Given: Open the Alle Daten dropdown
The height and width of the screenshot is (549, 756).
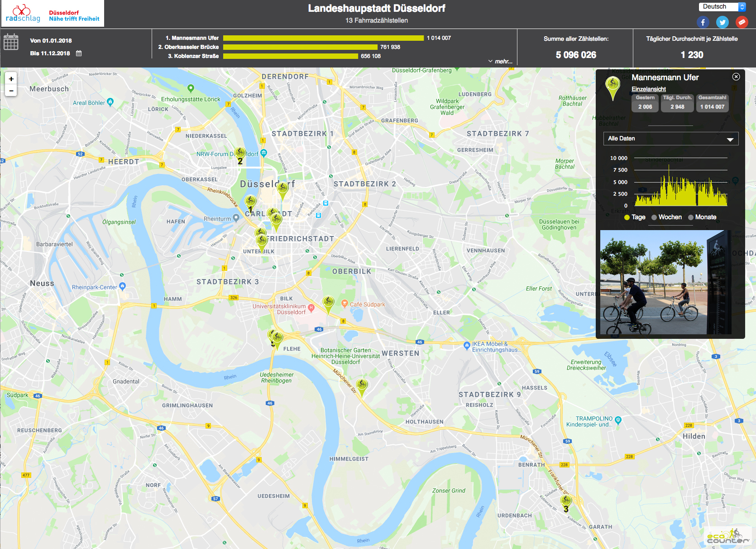Looking at the screenshot, I should tap(671, 139).
